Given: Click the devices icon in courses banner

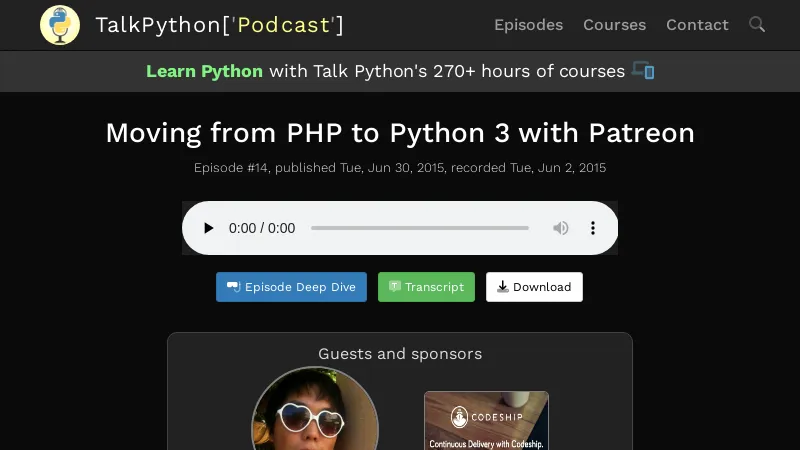Looking at the screenshot, I should 643,71.
